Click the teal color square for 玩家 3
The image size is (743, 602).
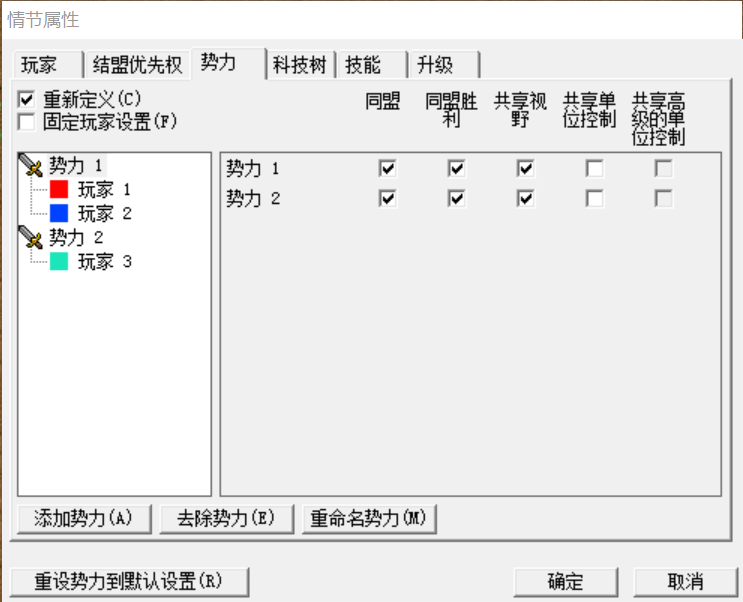(59, 262)
